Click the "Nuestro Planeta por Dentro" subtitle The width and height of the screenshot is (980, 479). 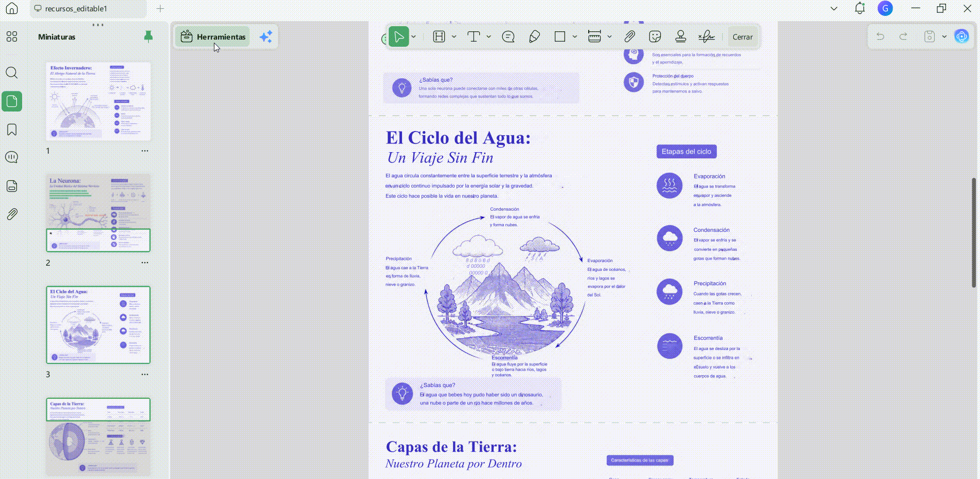[x=453, y=464]
